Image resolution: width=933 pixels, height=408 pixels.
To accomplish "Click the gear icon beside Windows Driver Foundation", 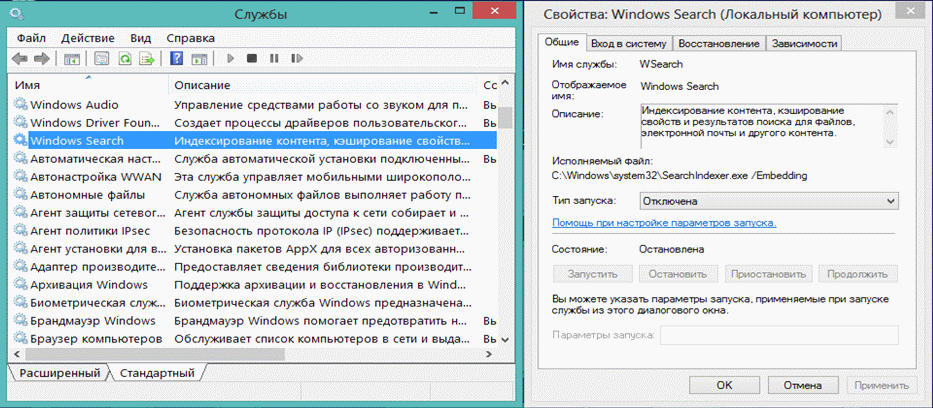I will (x=21, y=123).
